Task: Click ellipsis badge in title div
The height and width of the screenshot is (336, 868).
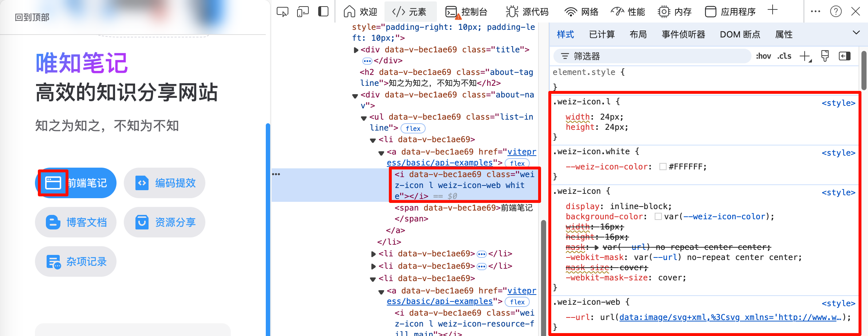Action: pyautogui.click(x=367, y=61)
